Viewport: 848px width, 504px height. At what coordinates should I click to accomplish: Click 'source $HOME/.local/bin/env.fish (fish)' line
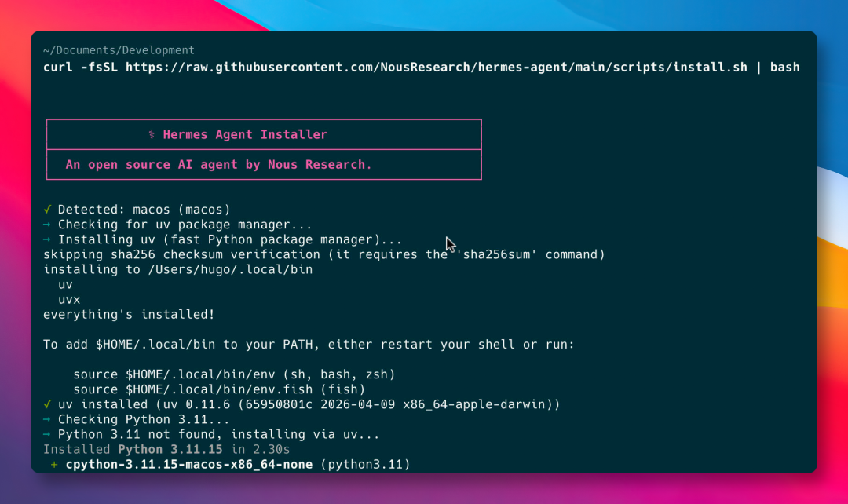tap(219, 389)
